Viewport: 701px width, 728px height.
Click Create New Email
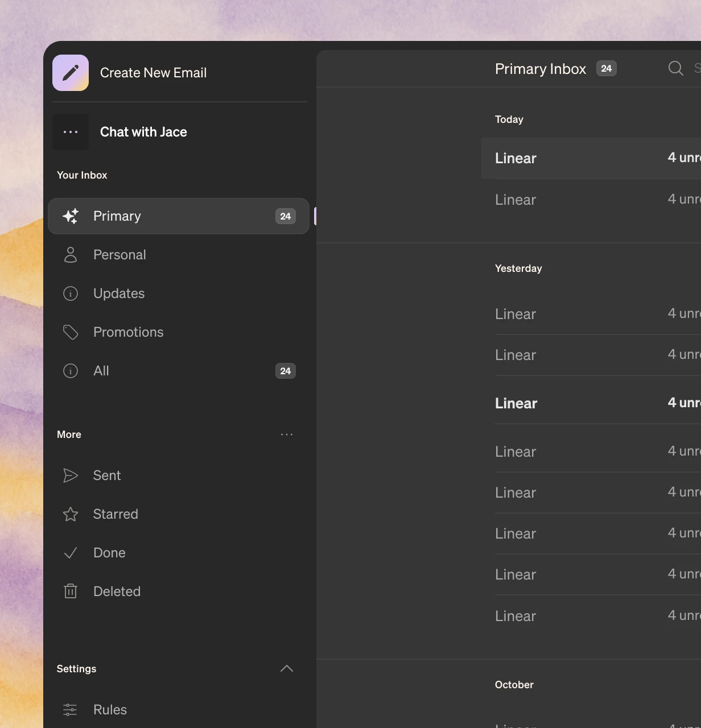tap(154, 72)
